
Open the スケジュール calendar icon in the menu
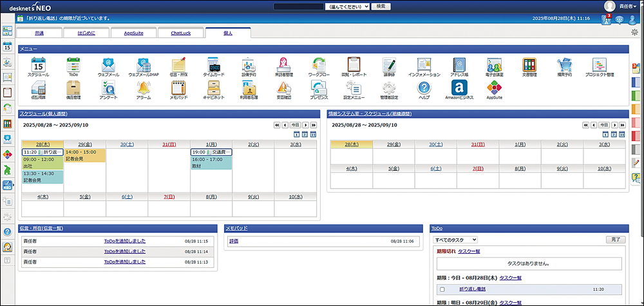tap(38, 65)
